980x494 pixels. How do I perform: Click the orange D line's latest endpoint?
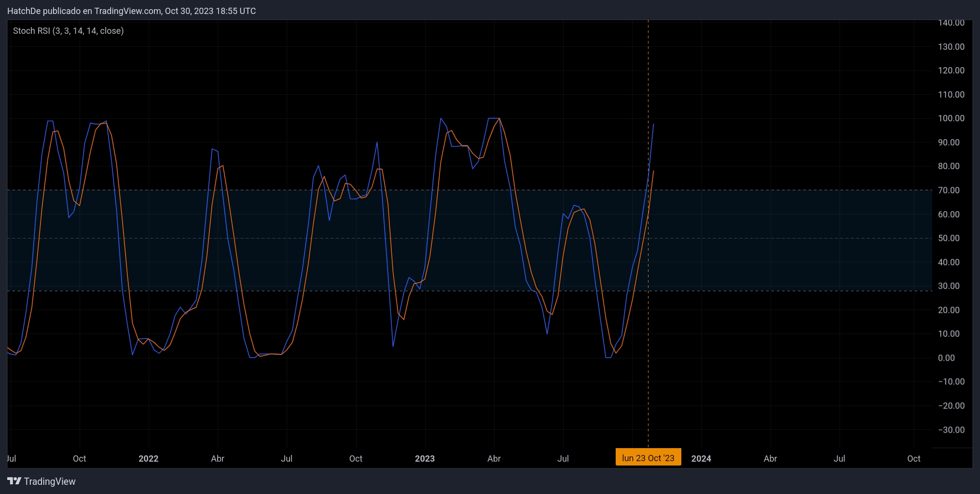(x=653, y=171)
